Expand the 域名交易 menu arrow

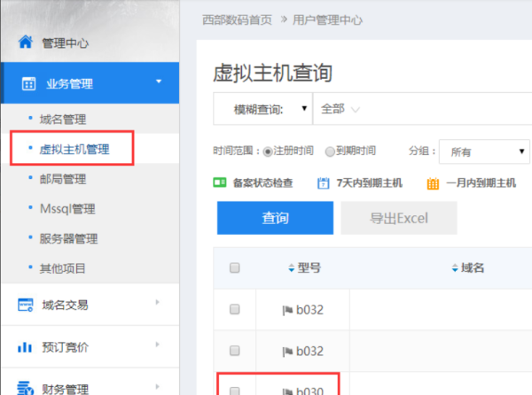157,302
